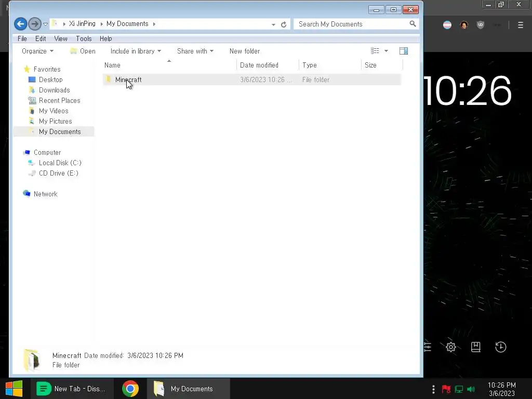
Task: Open address bar history dropdown arrow
Action: click(x=273, y=24)
